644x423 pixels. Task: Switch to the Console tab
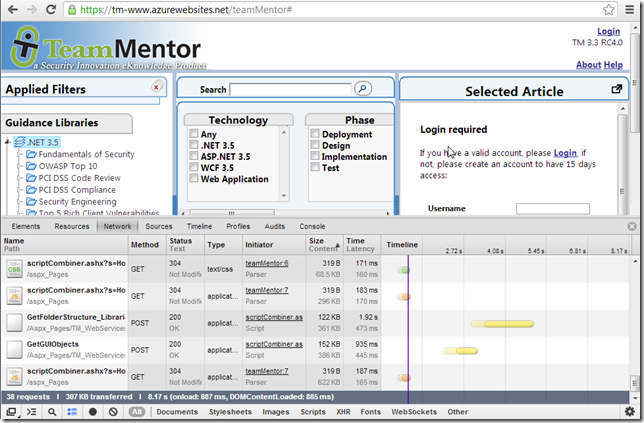coord(312,226)
